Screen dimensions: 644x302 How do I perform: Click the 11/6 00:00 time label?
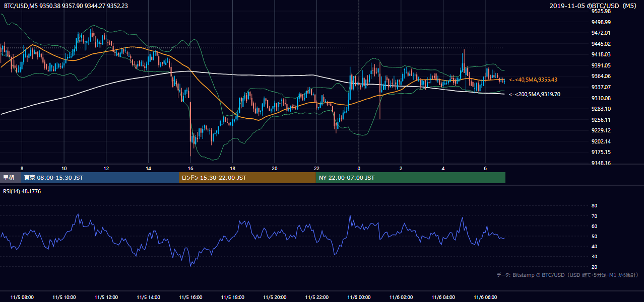(359, 297)
